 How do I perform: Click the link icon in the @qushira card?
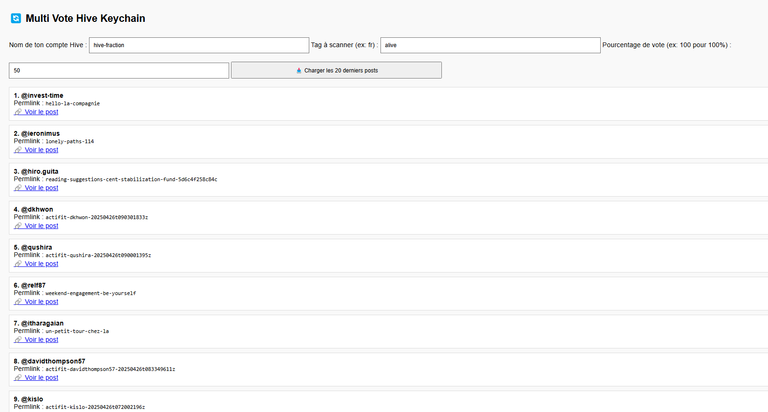pyautogui.click(x=18, y=264)
